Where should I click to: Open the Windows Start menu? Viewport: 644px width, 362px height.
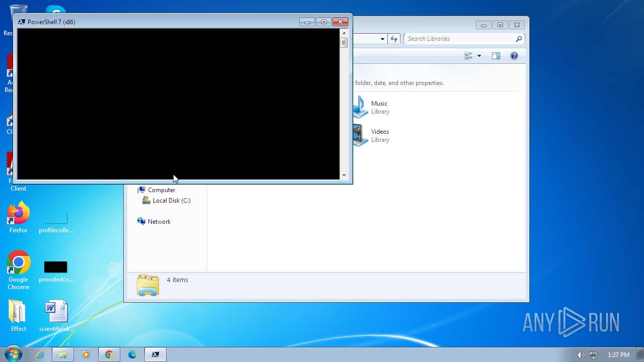(13, 354)
